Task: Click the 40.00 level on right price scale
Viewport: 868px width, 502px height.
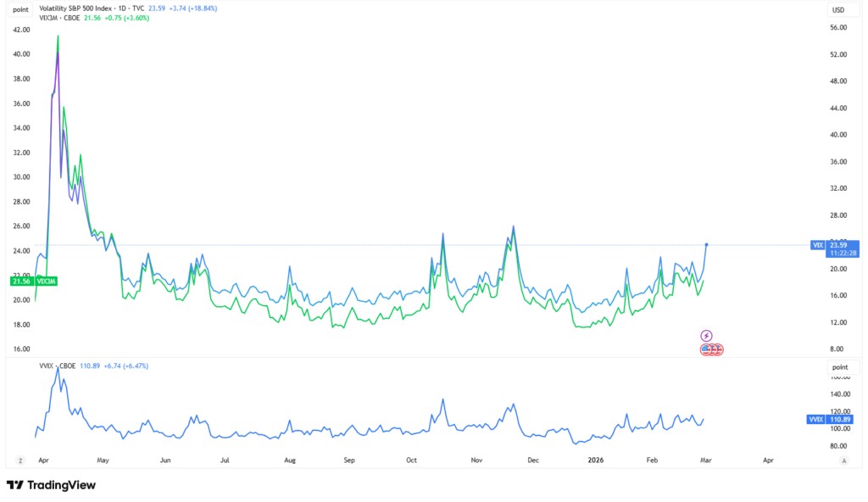Action: click(840, 135)
